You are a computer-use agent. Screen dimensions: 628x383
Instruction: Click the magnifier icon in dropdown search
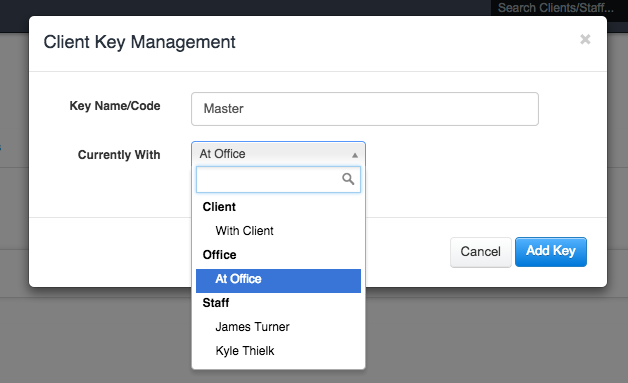pyautogui.click(x=348, y=179)
